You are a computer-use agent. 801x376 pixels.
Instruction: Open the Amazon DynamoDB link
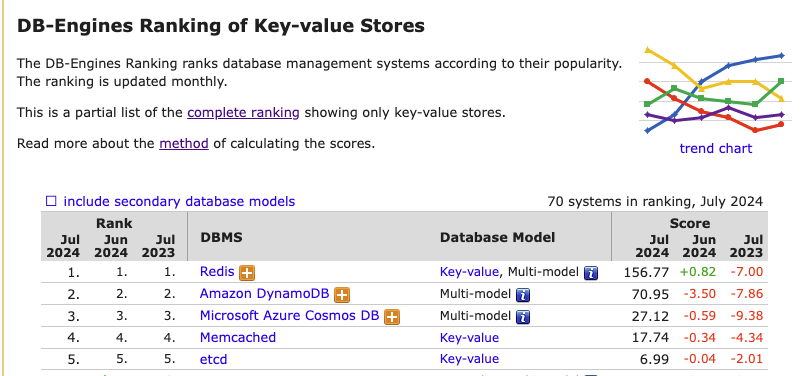click(x=265, y=294)
